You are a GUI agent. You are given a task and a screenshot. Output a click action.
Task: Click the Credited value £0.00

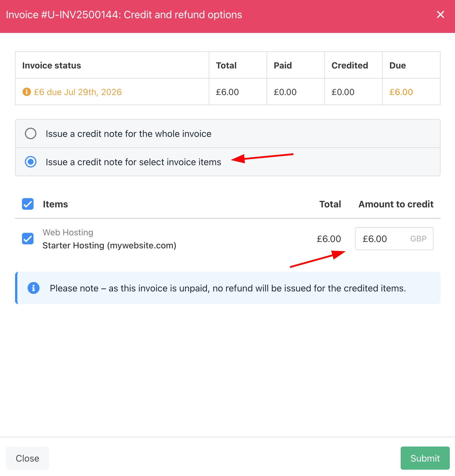[x=343, y=92]
